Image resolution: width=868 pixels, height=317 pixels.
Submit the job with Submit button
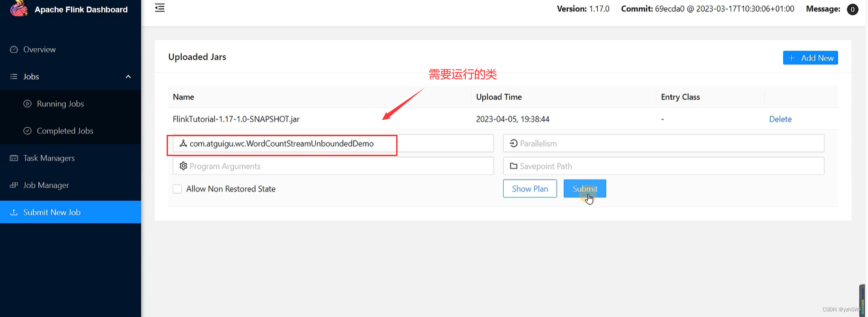[x=585, y=189]
